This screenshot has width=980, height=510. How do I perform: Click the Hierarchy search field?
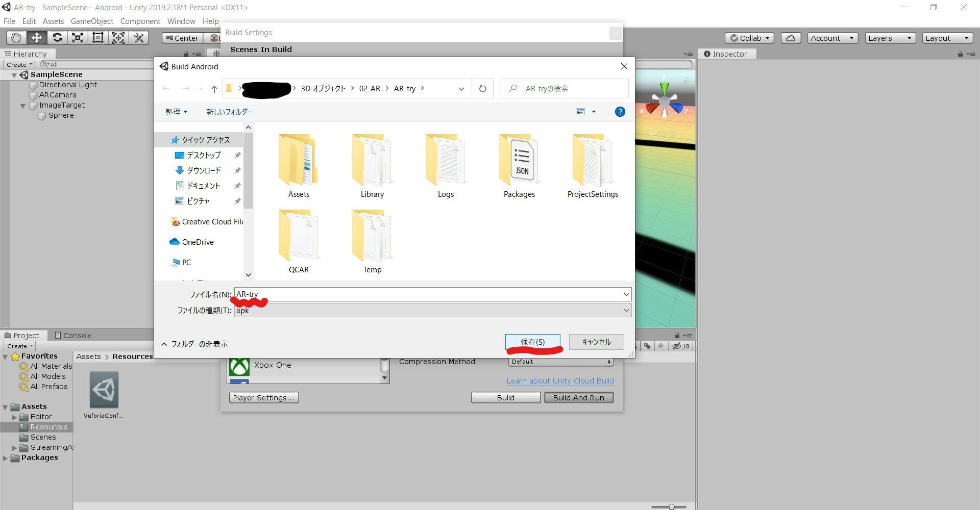click(x=97, y=65)
